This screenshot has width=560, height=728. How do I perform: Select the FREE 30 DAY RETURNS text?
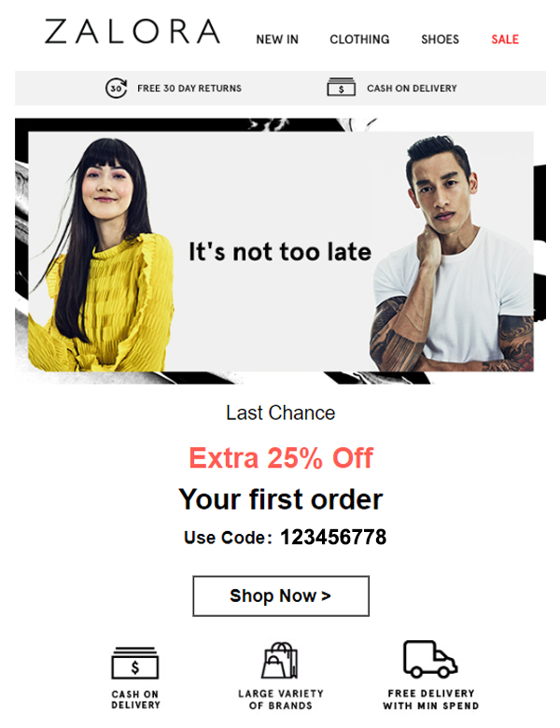point(189,89)
